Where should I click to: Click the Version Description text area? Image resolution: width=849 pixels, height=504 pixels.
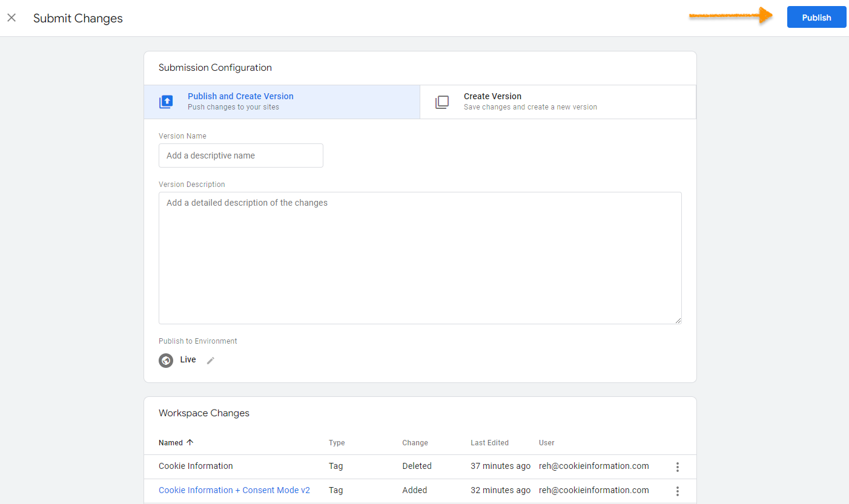pyautogui.click(x=420, y=257)
